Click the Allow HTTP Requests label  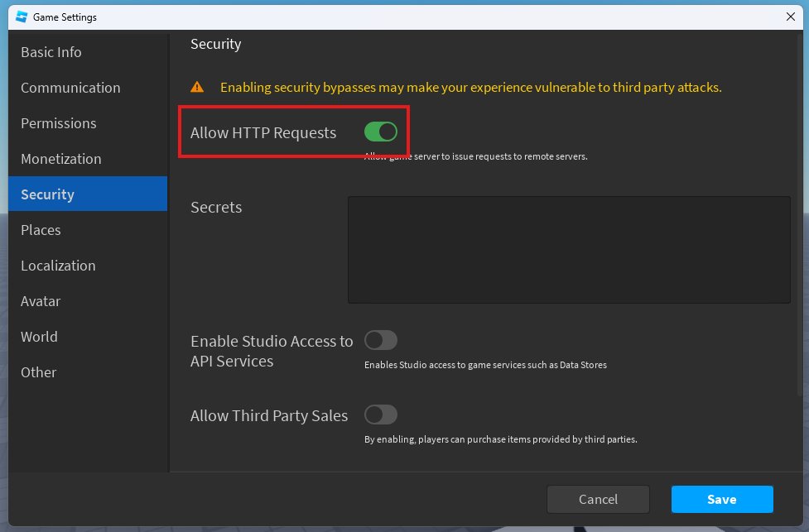point(263,132)
